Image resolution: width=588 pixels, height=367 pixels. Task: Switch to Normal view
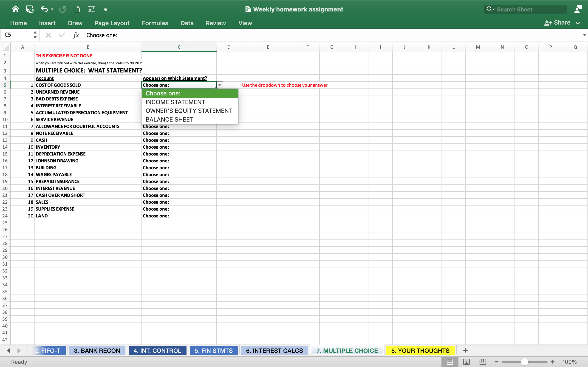tap(450, 362)
